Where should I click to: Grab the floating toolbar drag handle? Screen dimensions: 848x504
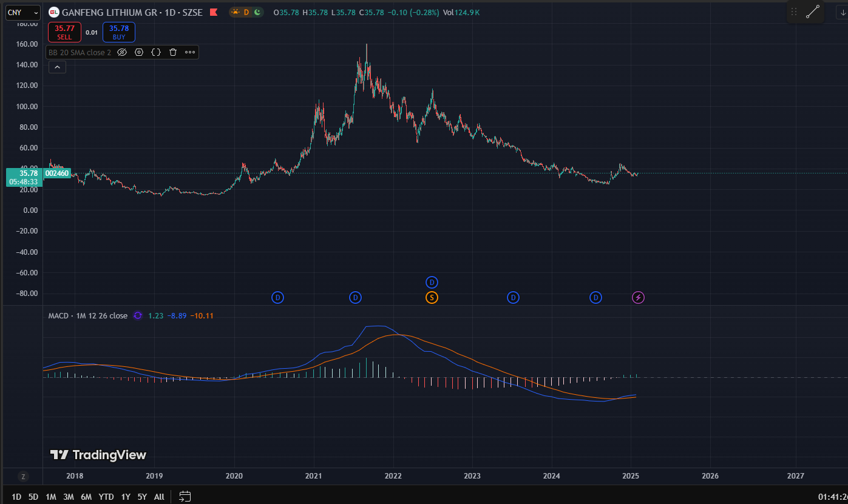coord(794,12)
